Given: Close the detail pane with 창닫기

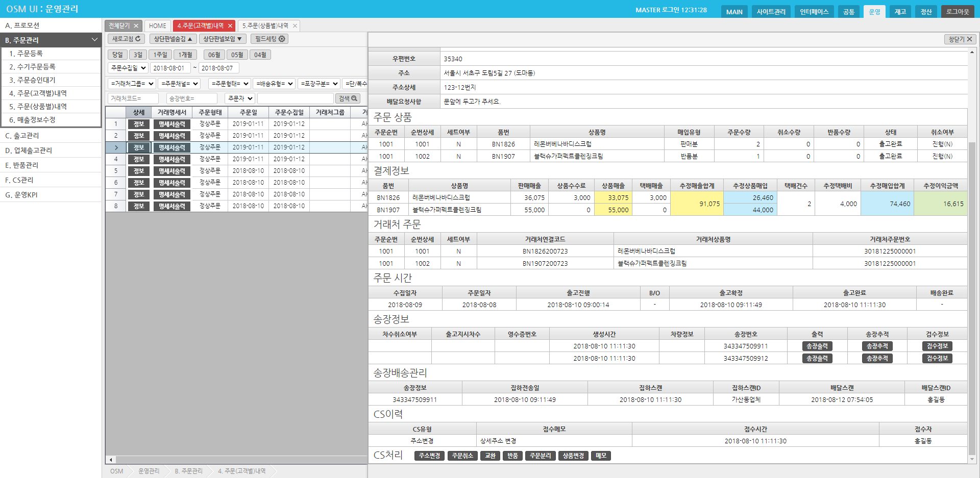Looking at the screenshot, I should coord(960,39).
